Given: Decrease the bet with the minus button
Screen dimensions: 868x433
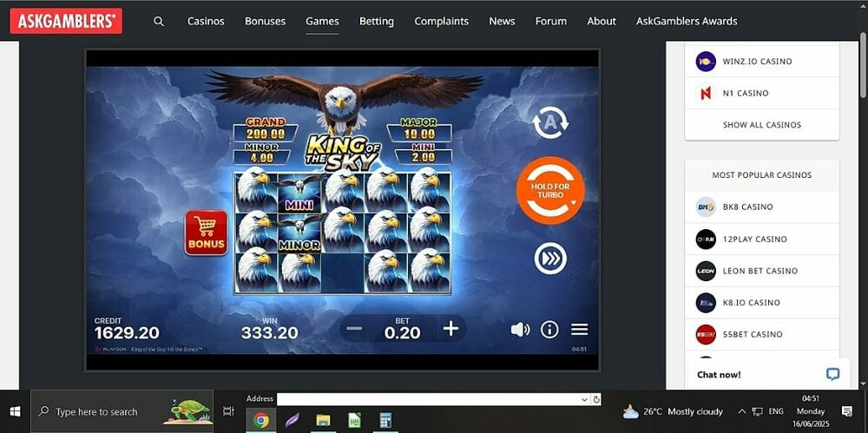Looking at the screenshot, I should (354, 329).
